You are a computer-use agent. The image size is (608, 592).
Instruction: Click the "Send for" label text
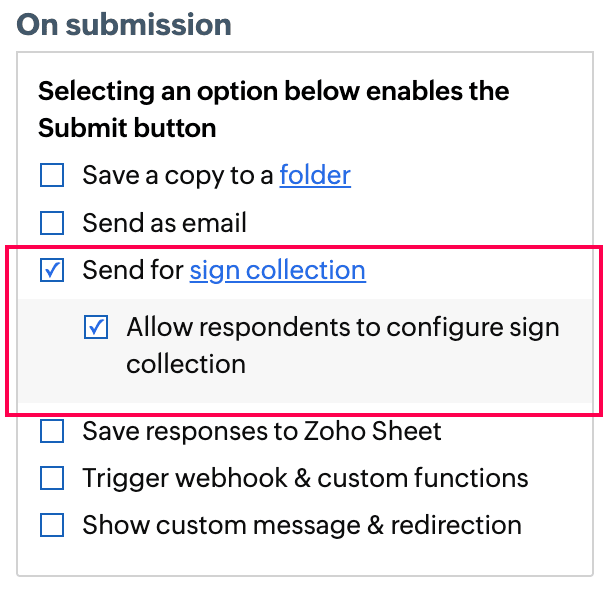pos(133,270)
